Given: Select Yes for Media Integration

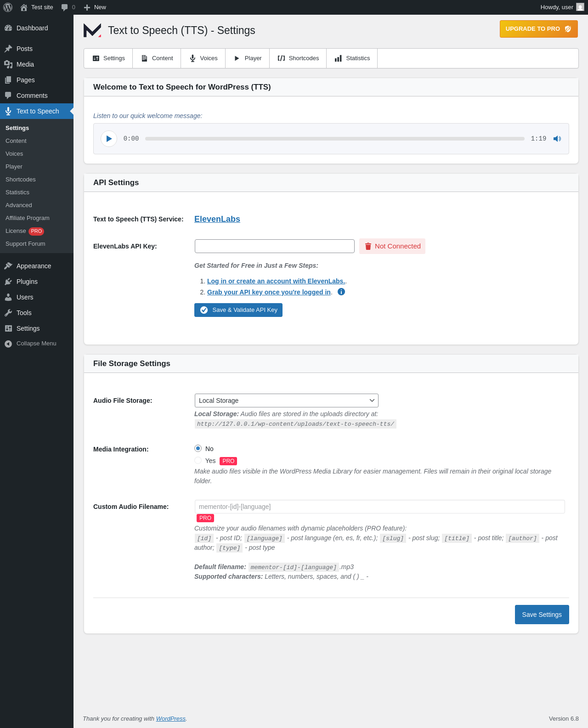Looking at the screenshot, I should 198,460.
